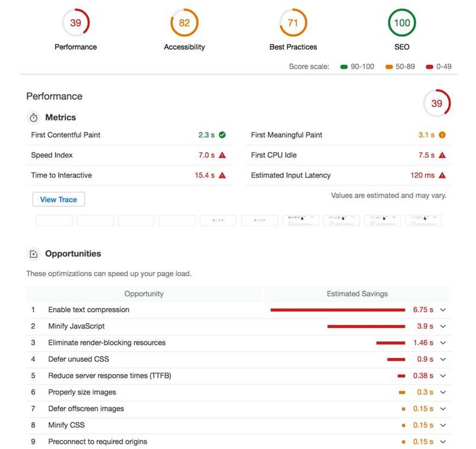Click the 6.75 s savings bar
This screenshot has height=449, width=476.
pos(338,310)
